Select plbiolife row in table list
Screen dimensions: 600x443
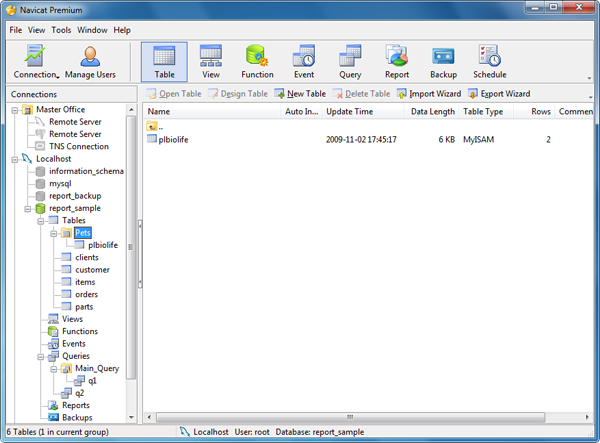[x=368, y=140]
